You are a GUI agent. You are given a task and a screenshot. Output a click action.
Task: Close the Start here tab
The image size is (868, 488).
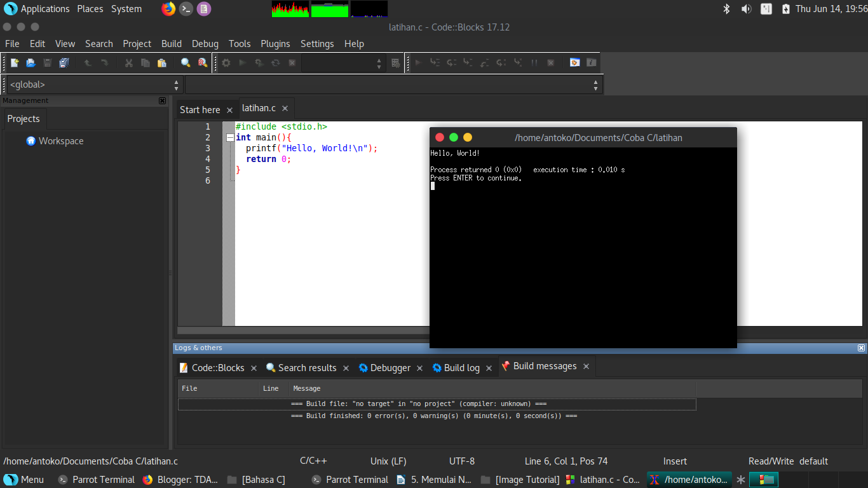coord(229,109)
